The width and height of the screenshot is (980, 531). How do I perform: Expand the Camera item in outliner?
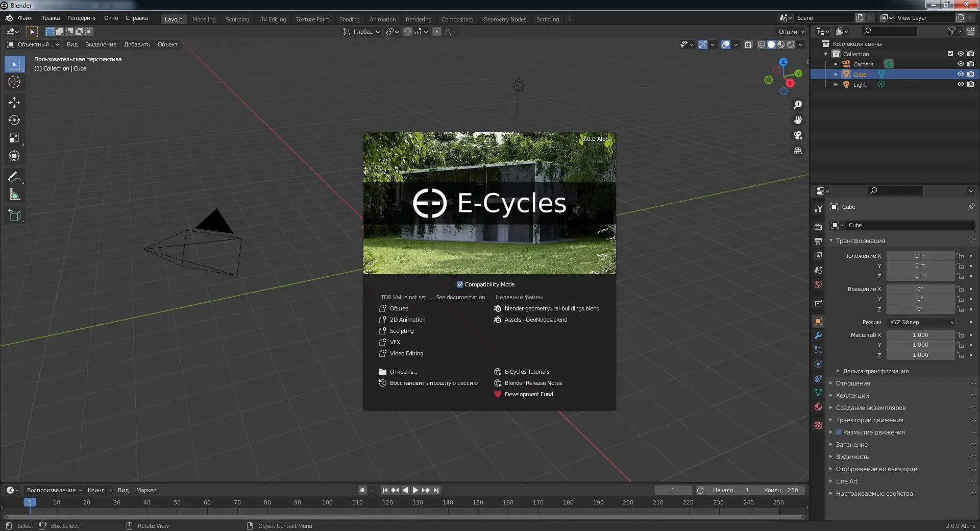[836, 64]
